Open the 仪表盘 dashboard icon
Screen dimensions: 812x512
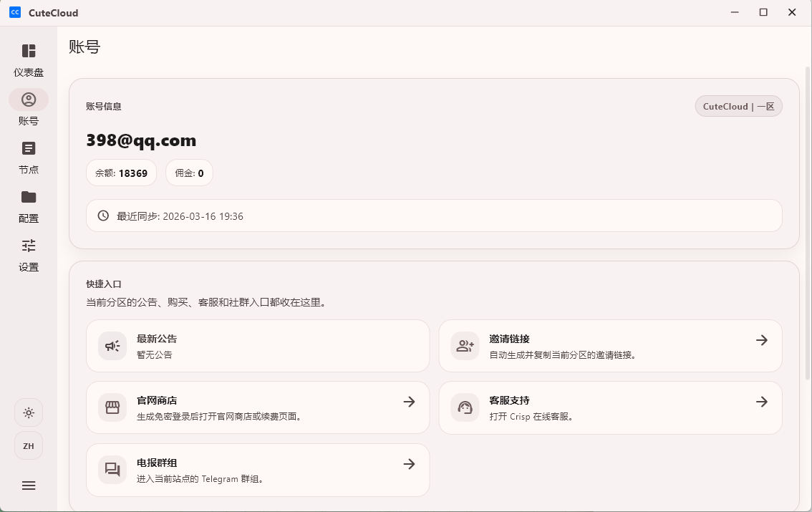(x=29, y=51)
